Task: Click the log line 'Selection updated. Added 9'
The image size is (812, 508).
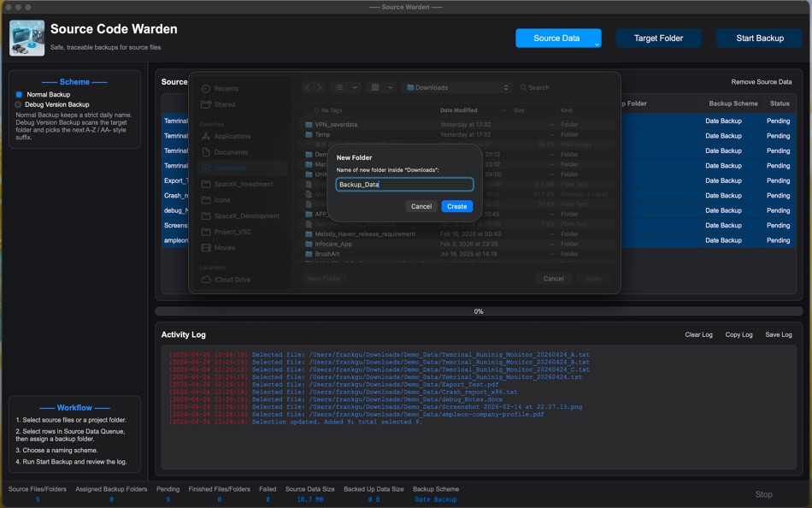Action: pyautogui.click(x=295, y=422)
